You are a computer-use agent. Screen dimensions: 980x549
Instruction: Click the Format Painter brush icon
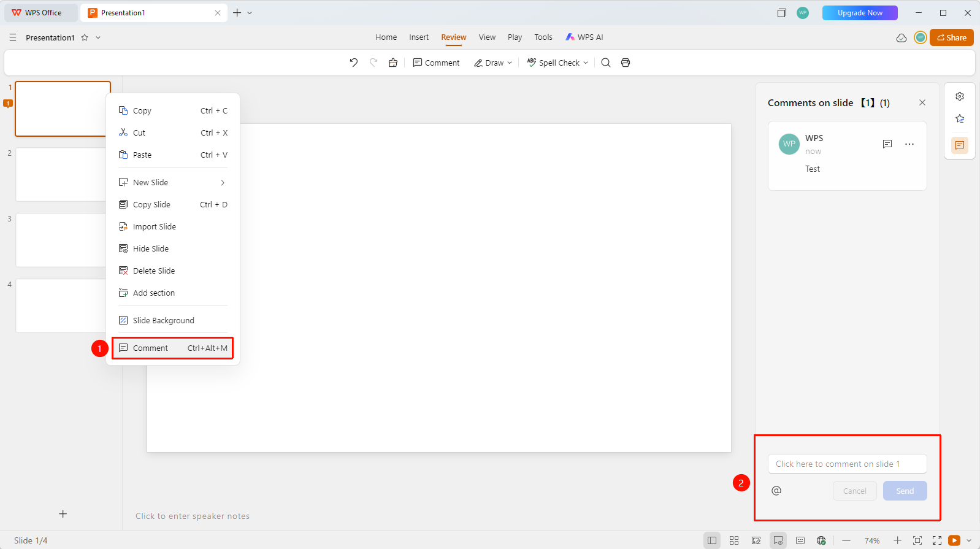(393, 63)
